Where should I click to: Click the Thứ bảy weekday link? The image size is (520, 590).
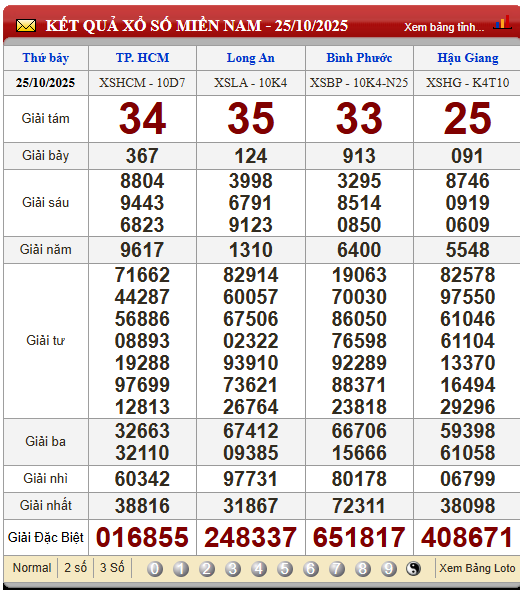click(46, 58)
